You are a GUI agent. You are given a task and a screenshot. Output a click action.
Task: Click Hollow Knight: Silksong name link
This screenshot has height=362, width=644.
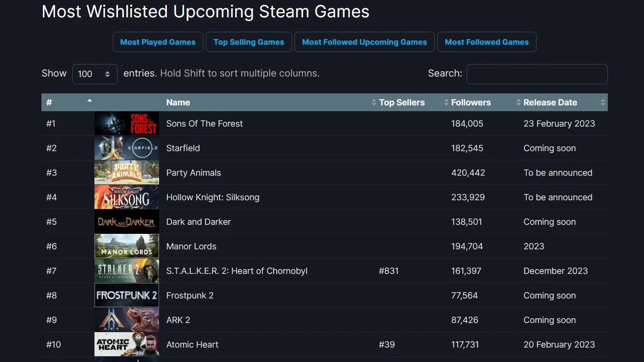[213, 197]
